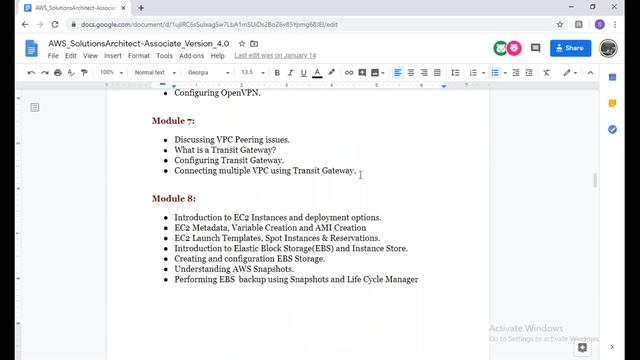Click the Redo icon in toolbar
The height and width of the screenshot is (360, 640).
(44, 73)
